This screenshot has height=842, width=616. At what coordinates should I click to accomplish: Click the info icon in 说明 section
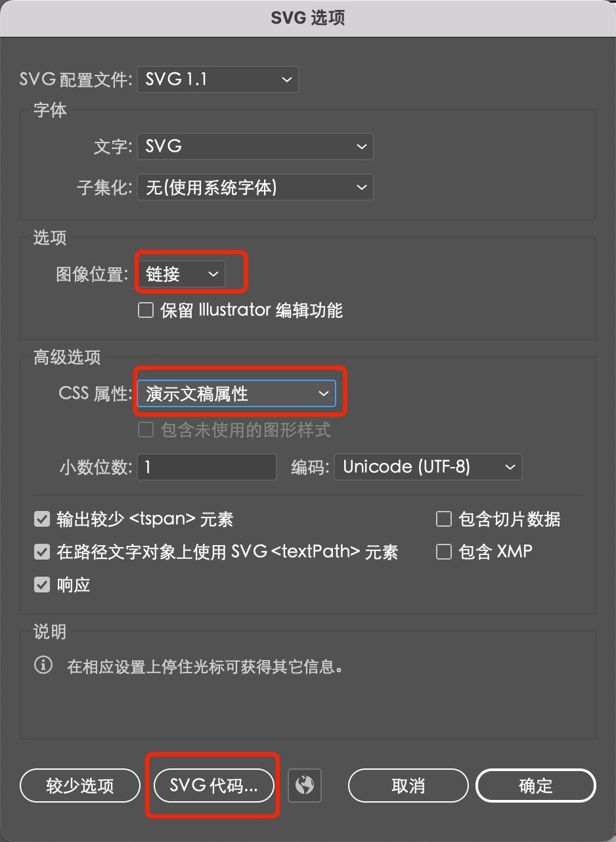pyautogui.click(x=43, y=666)
